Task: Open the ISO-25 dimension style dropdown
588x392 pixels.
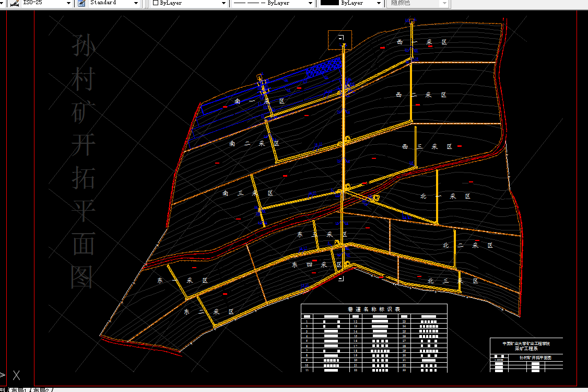Action: pos(68,3)
